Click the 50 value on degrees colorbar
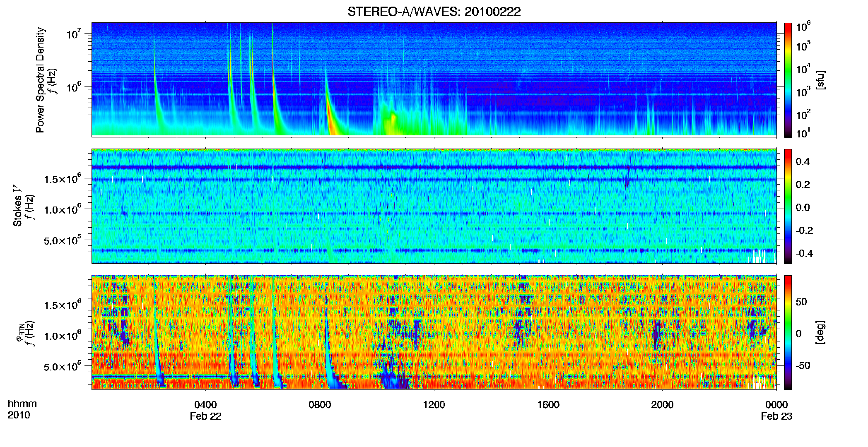The height and width of the screenshot is (447, 868). [x=801, y=302]
